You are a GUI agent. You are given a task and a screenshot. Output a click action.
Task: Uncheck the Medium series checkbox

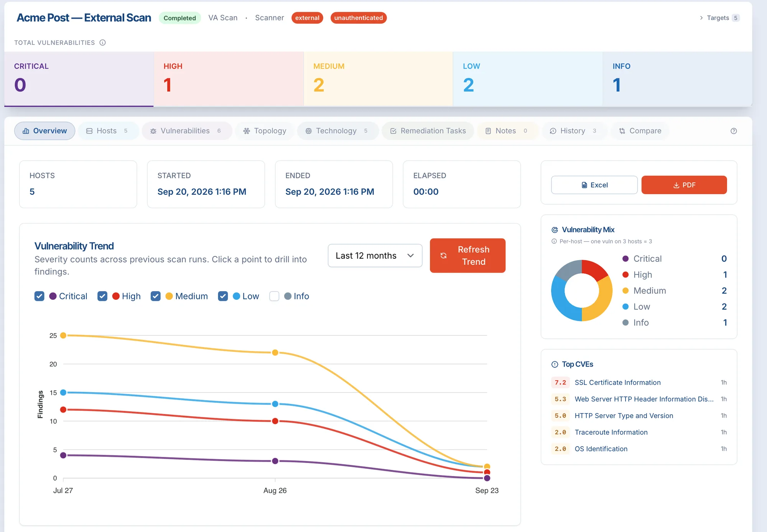(156, 296)
